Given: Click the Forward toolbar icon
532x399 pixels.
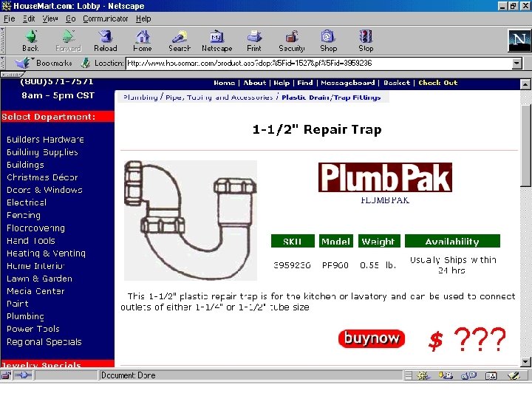Looking at the screenshot, I should pos(68,41).
